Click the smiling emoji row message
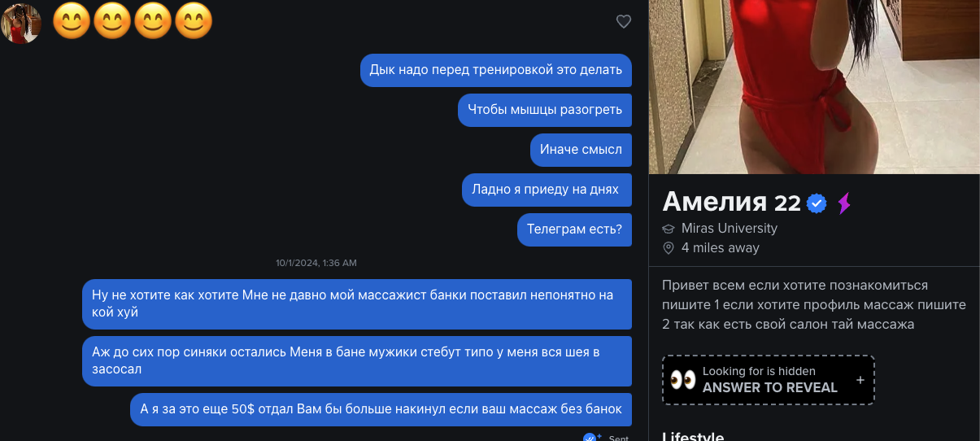The image size is (980, 441). coord(133,22)
